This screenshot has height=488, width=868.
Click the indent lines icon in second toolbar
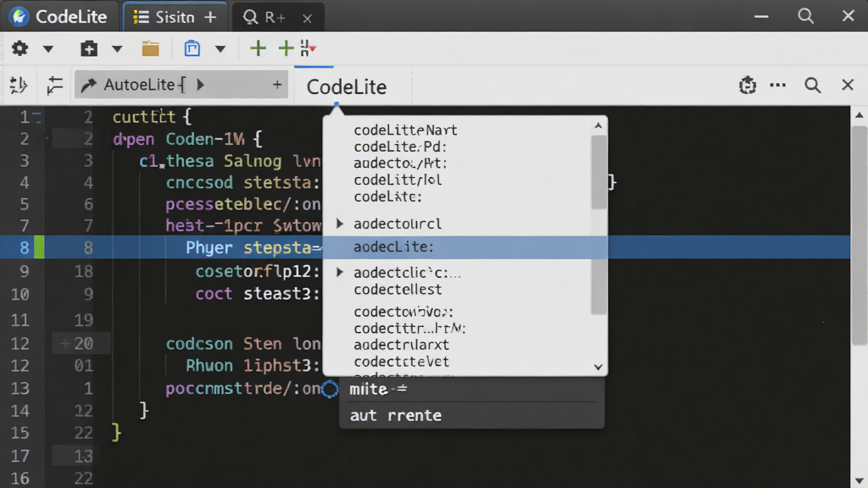(54, 86)
